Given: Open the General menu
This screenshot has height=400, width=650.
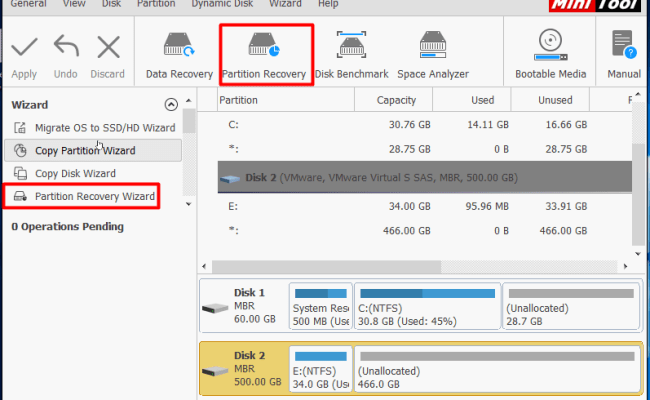Looking at the screenshot, I should pos(29,4).
